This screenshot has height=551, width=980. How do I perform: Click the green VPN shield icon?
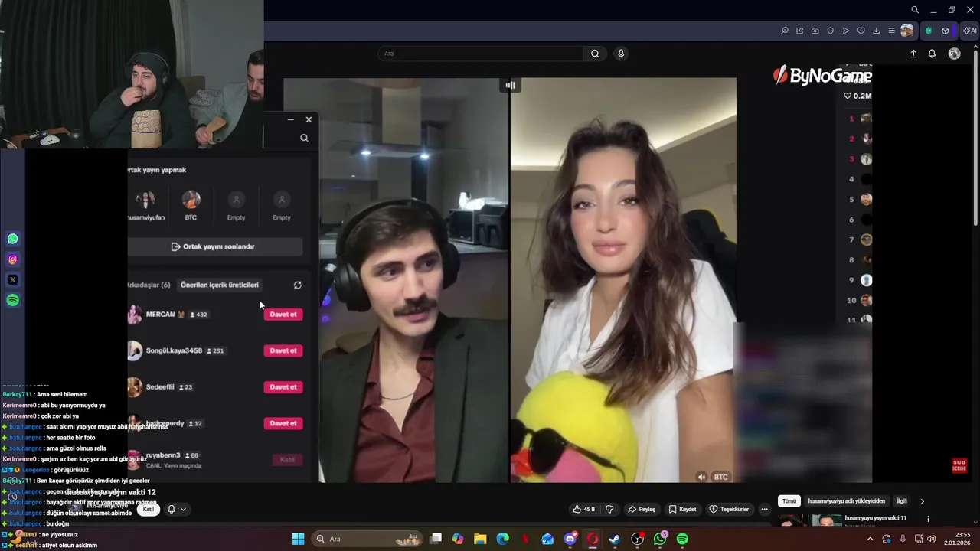coord(929,31)
